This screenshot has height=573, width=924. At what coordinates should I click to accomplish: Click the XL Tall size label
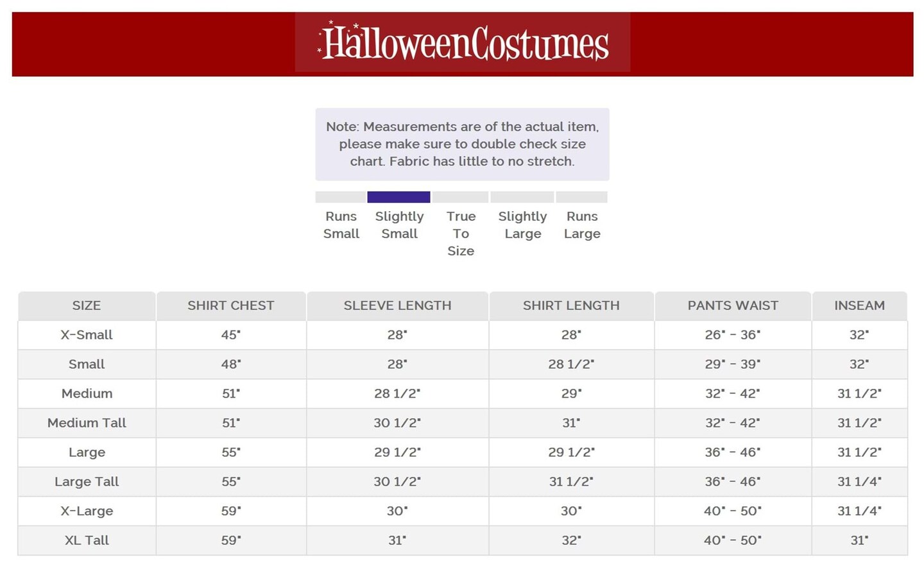click(x=87, y=541)
